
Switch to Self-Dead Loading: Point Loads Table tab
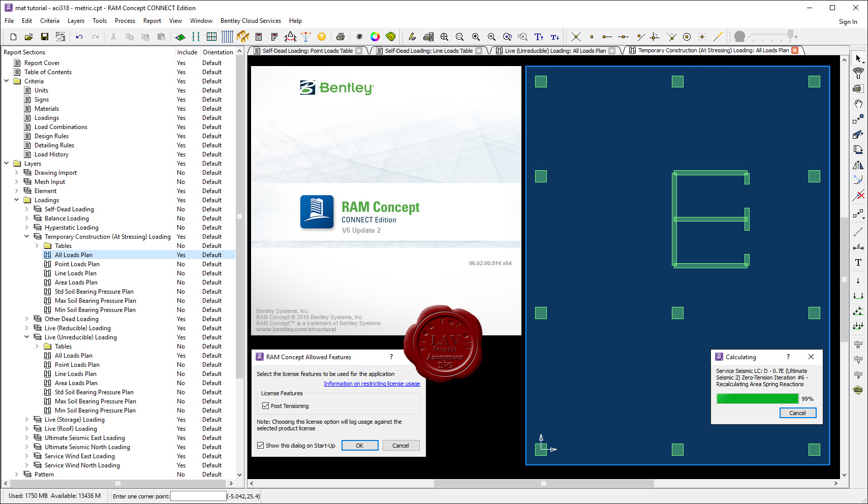pyautogui.click(x=307, y=51)
